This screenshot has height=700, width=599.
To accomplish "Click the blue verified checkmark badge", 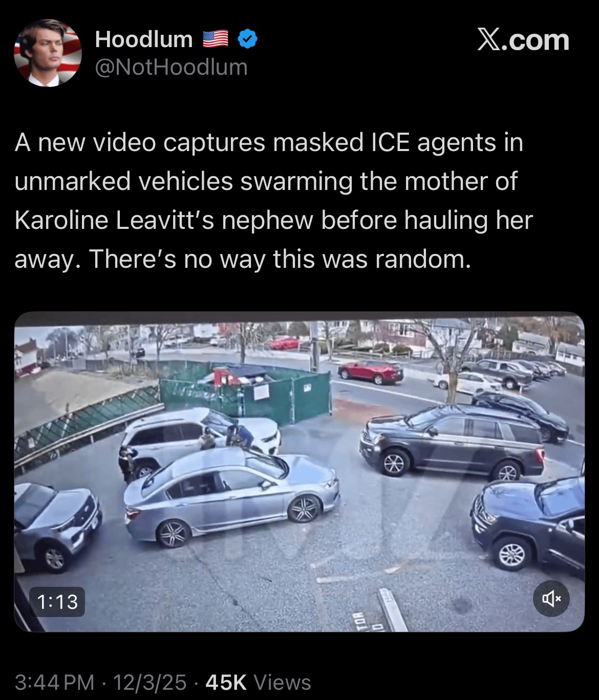I will [x=248, y=39].
